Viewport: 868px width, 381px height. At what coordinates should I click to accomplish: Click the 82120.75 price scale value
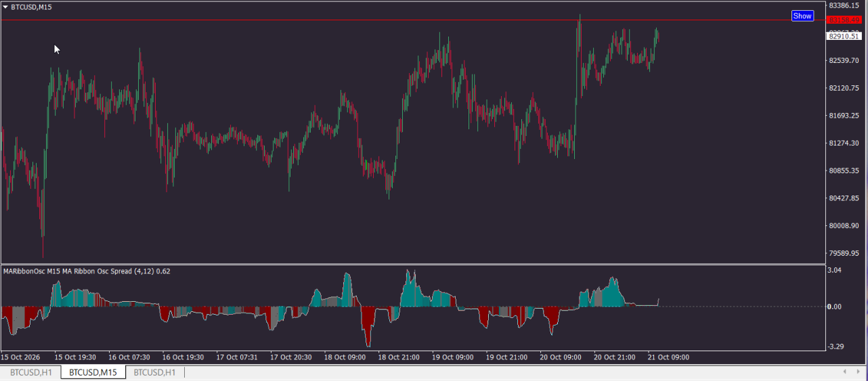coord(844,88)
